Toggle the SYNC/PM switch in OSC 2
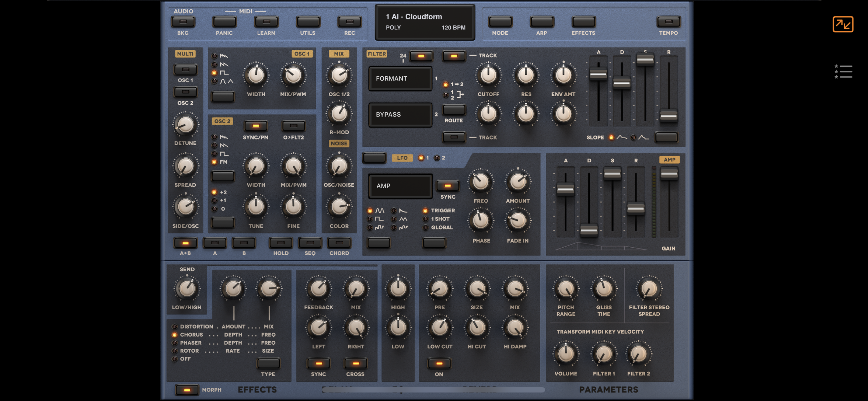 pos(256,126)
